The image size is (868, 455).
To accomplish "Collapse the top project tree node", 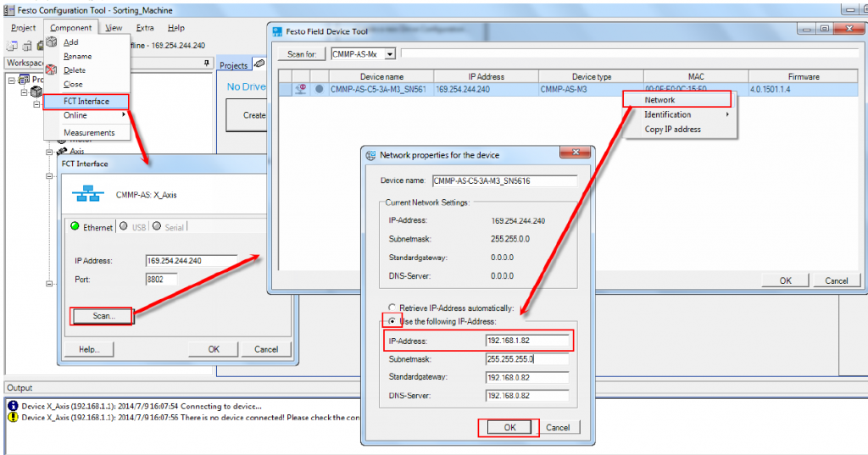I will [x=11, y=80].
